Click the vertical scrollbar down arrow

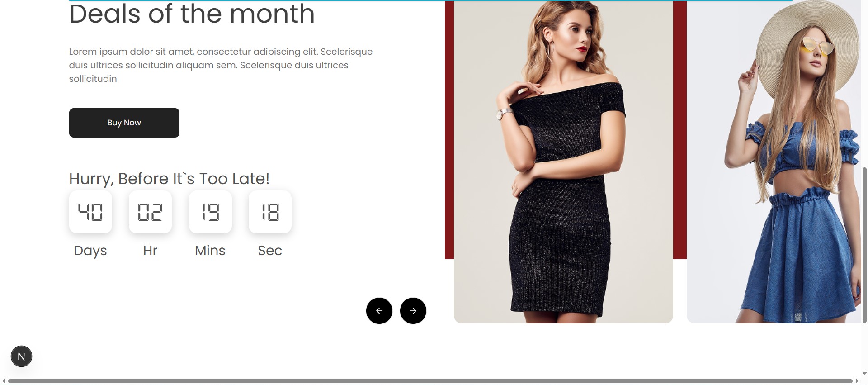[x=864, y=374]
